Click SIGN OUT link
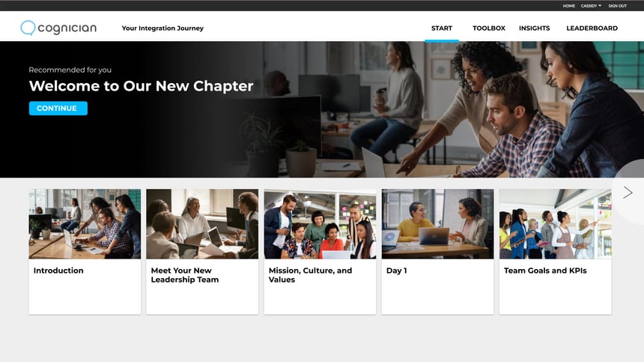The width and height of the screenshot is (644, 362). click(617, 6)
